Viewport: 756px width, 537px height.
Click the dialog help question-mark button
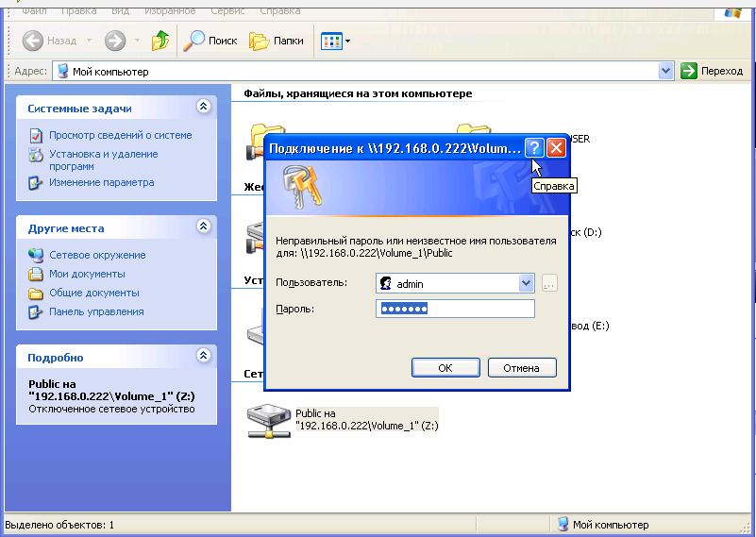tap(534, 148)
